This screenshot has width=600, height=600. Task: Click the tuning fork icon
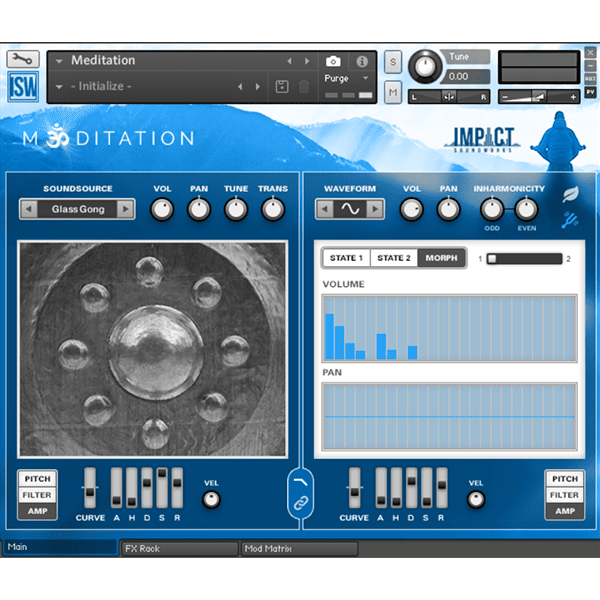[x=571, y=220]
